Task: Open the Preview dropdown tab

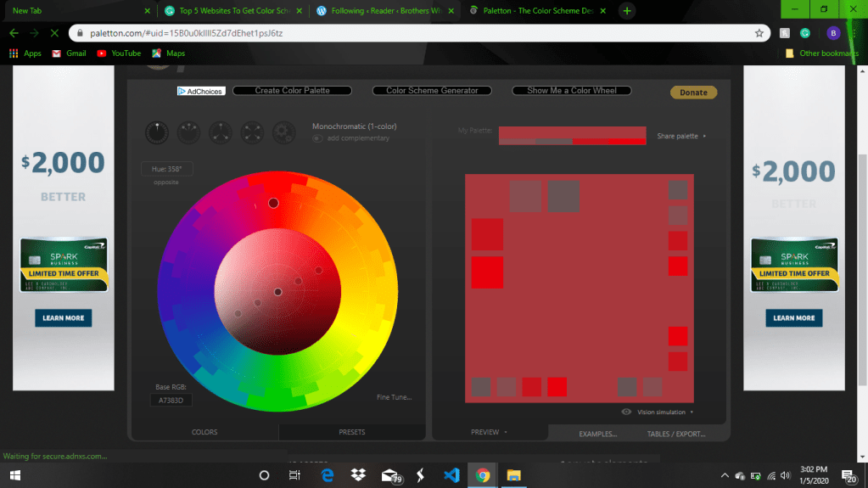Action: click(x=488, y=432)
